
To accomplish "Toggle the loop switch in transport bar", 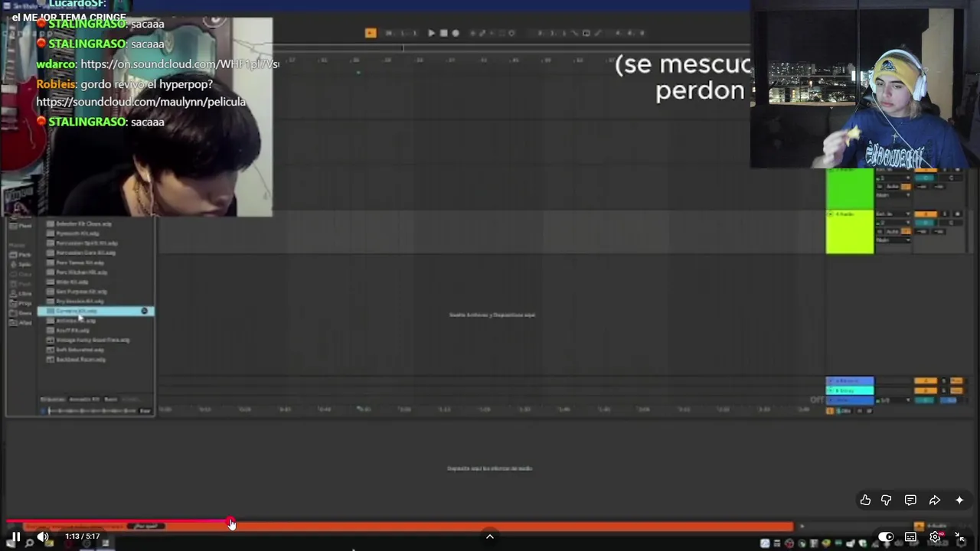I will pos(586,33).
